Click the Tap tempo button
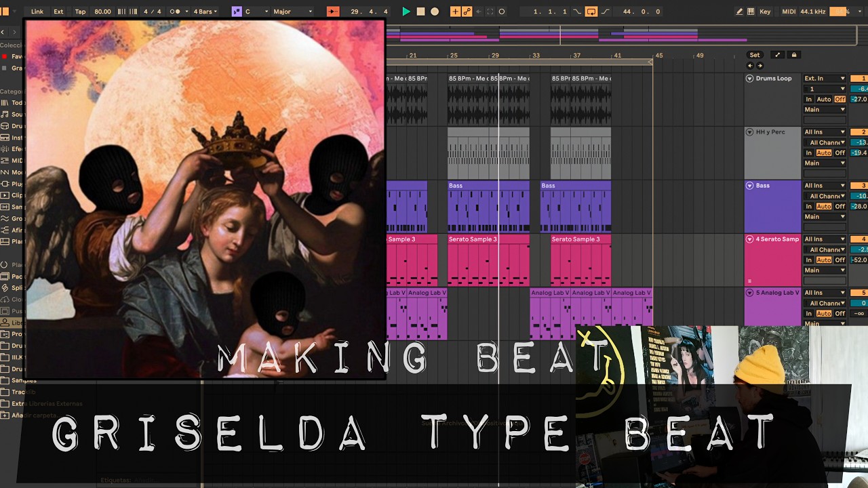The height and width of the screenshot is (488, 868). pyautogui.click(x=80, y=12)
